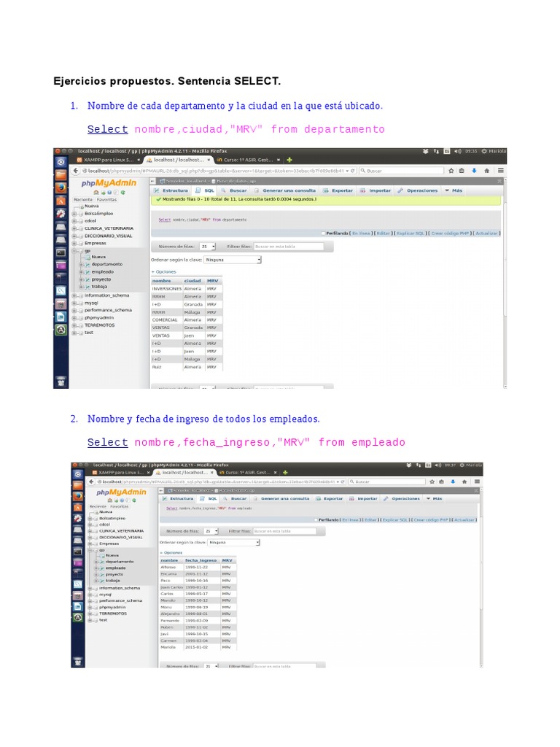Click the bookmark star in the empleado screenshot

click(432, 481)
